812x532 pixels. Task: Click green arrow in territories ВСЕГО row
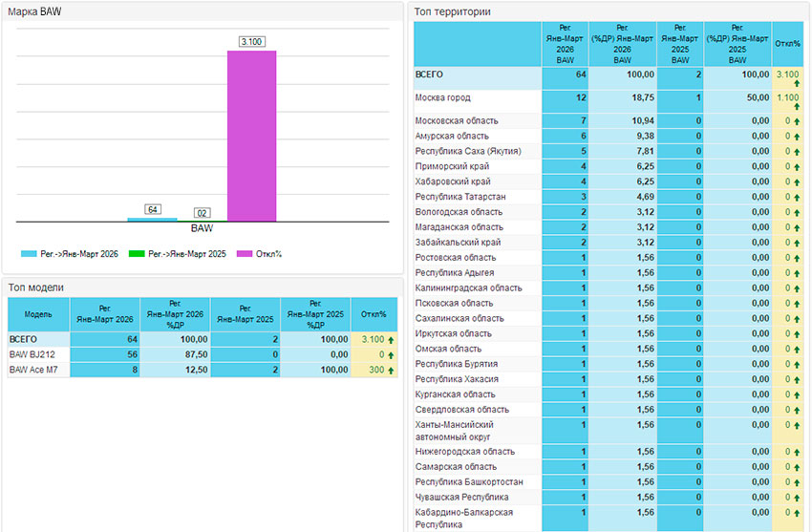pos(796,85)
